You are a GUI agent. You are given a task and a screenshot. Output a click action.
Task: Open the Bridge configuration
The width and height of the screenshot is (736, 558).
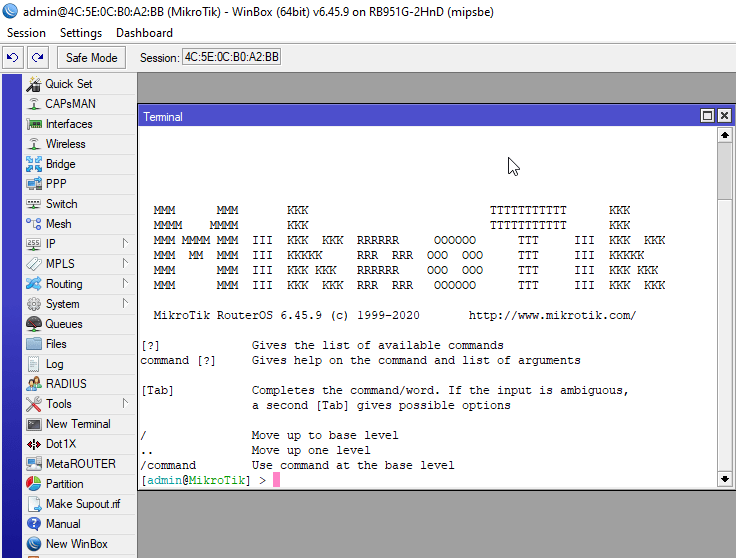[x=60, y=164]
